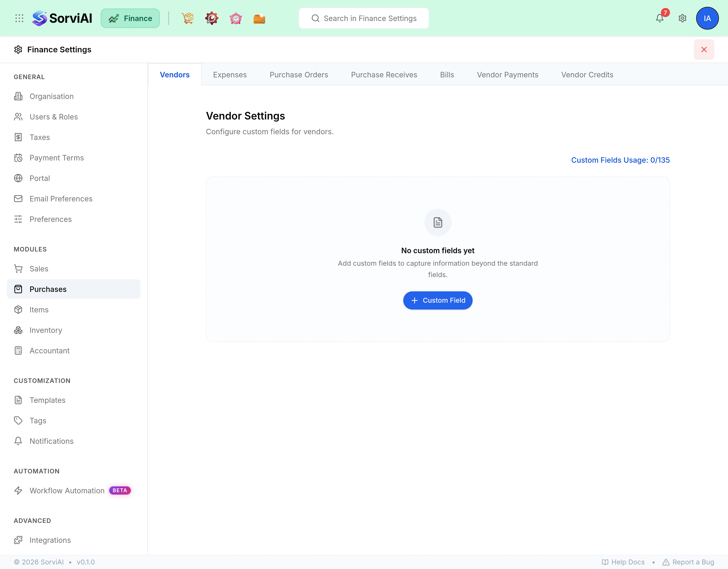Open Notifications customization

pyautogui.click(x=74, y=441)
